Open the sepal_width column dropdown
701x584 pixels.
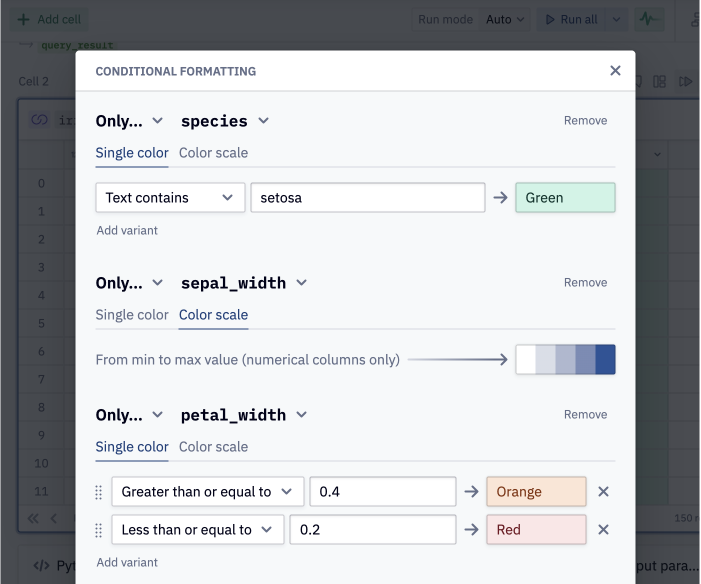(x=244, y=283)
